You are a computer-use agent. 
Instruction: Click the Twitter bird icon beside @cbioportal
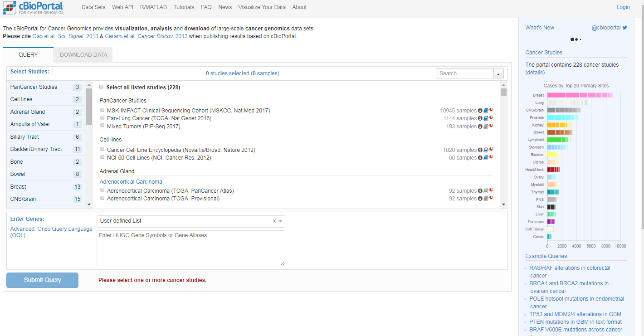(x=624, y=28)
